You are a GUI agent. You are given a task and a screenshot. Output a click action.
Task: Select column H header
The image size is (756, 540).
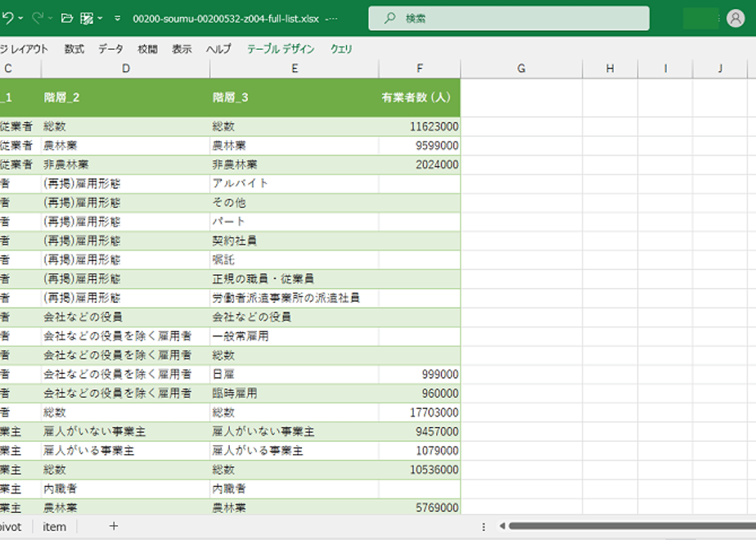pyautogui.click(x=610, y=69)
